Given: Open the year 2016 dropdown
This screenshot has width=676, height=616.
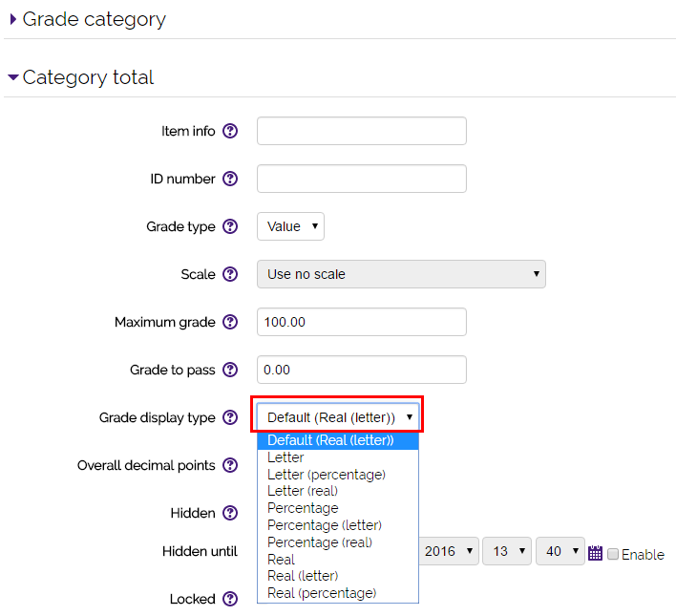Looking at the screenshot, I should pyautogui.click(x=449, y=551).
